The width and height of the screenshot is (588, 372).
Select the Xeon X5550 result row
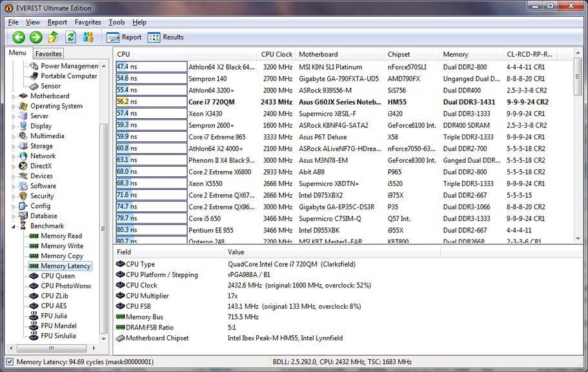(x=343, y=183)
